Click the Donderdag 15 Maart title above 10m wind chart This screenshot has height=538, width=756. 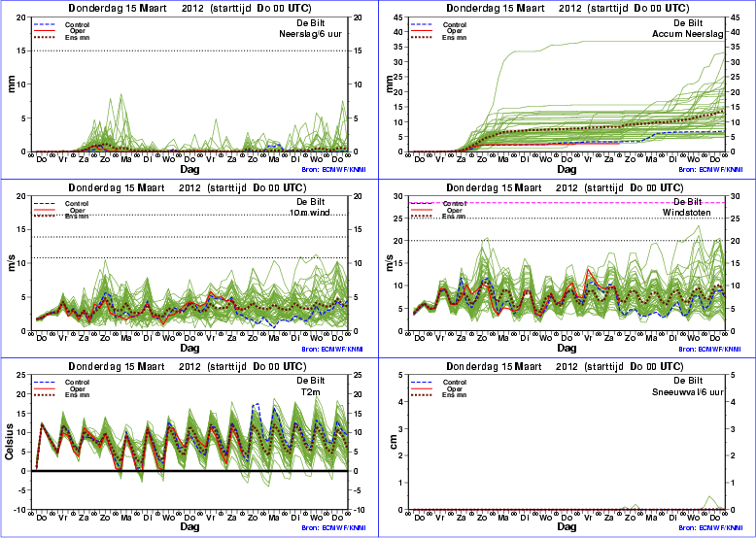click(x=188, y=187)
